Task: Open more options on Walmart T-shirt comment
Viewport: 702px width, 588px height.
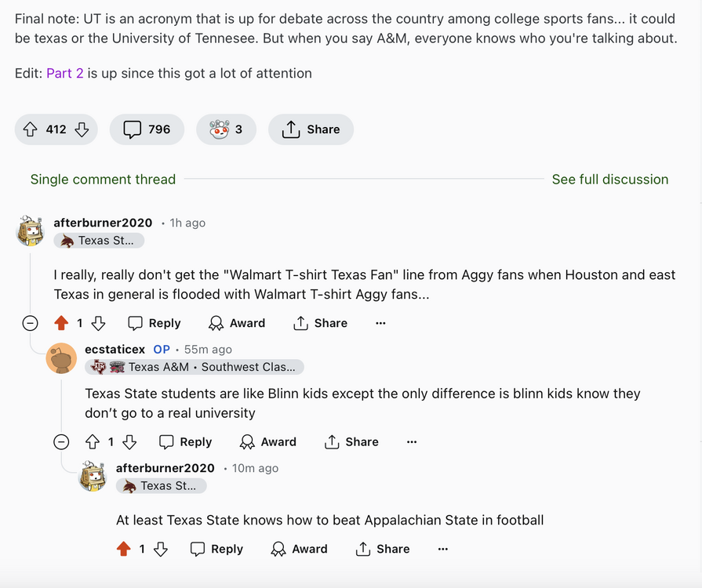Action: pyautogui.click(x=380, y=323)
